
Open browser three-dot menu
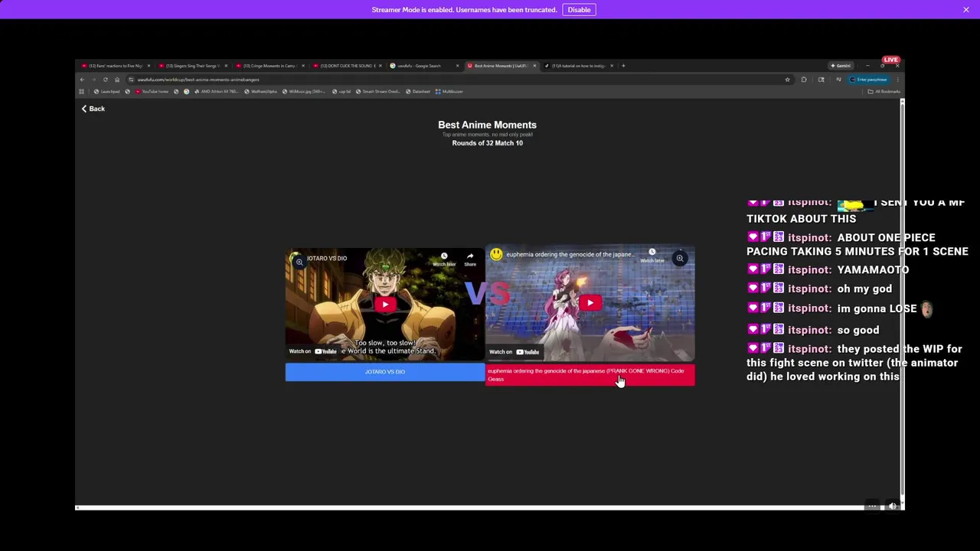tap(897, 80)
